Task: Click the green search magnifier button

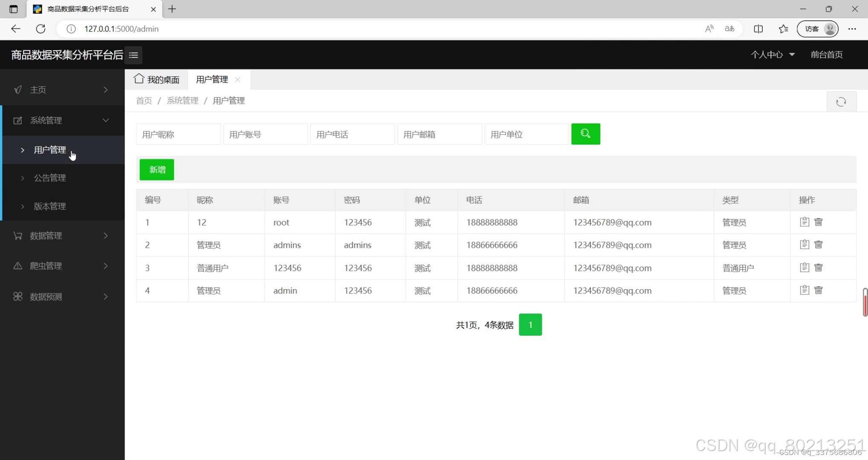Action: click(x=585, y=134)
